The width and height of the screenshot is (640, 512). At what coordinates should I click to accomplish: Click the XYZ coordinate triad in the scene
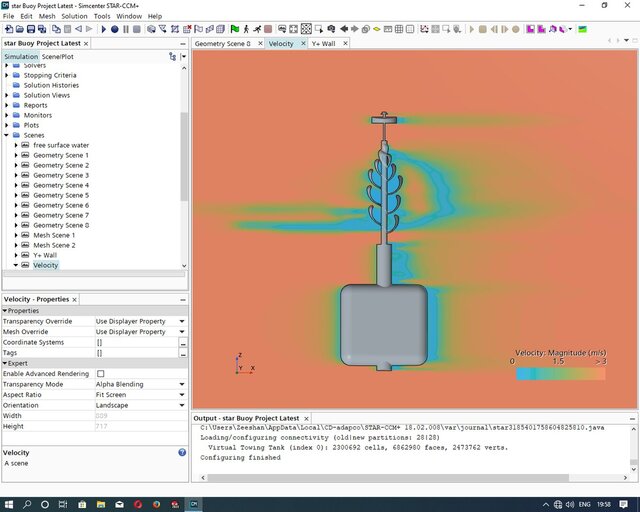tap(244, 364)
